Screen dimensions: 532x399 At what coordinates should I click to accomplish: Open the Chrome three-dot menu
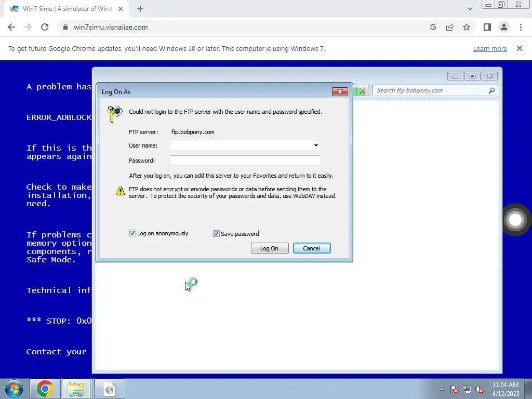click(521, 27)
